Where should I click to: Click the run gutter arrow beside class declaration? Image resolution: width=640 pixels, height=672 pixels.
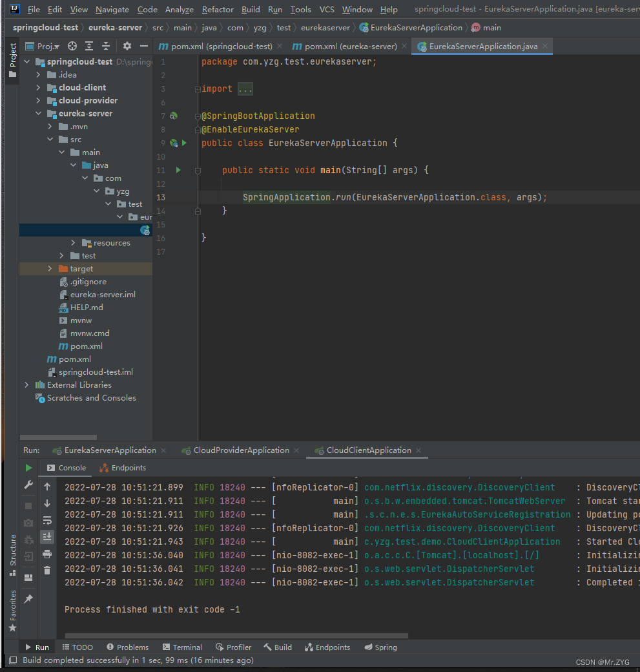tap(184, 143)
